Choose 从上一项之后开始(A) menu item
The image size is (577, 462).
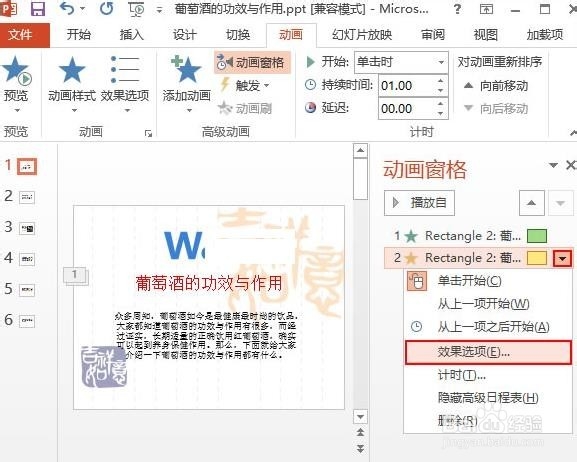(488, 327)
